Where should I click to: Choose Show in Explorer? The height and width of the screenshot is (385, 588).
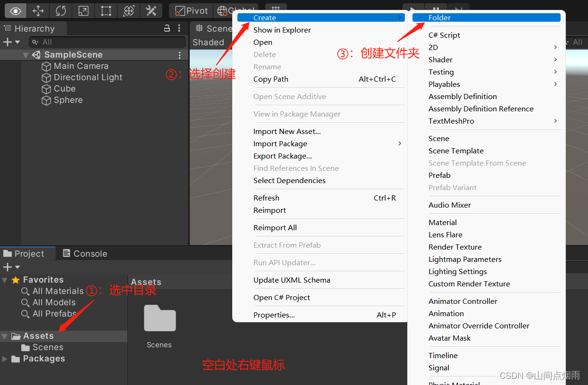click(x=282, y=30)
